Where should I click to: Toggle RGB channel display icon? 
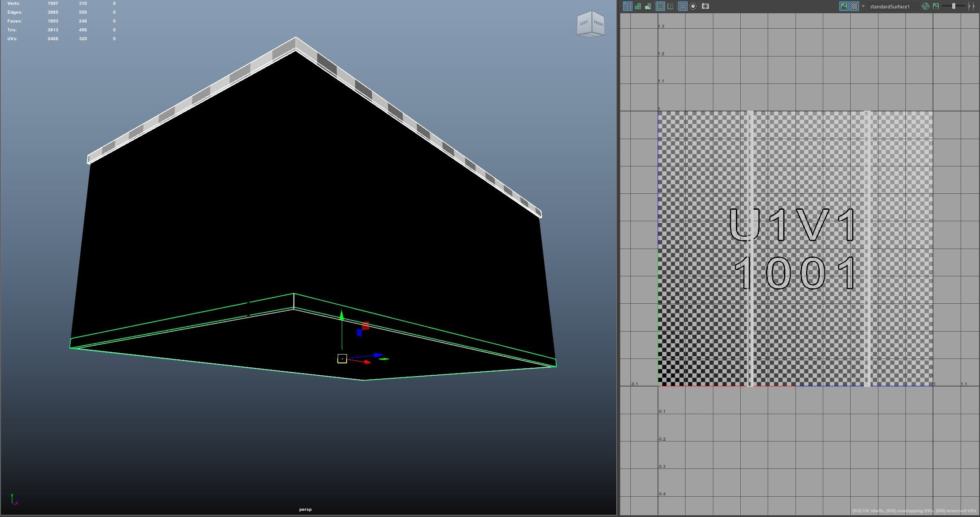[926, 6]
